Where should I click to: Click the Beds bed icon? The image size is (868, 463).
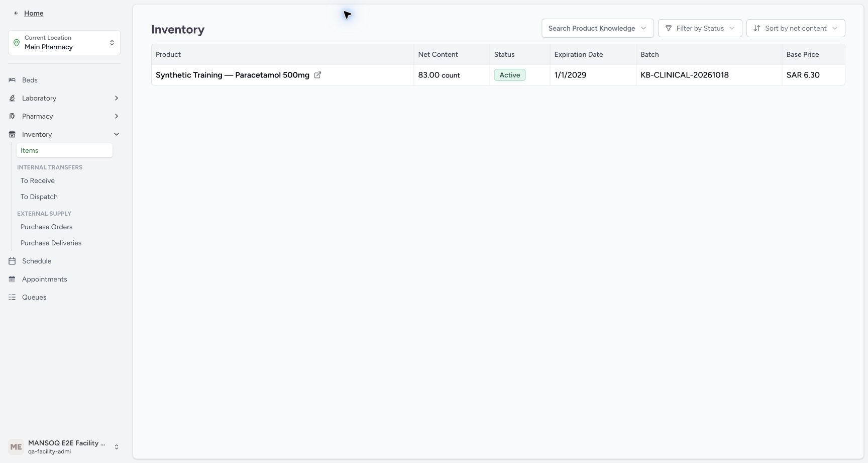click(x=12, y=80)
